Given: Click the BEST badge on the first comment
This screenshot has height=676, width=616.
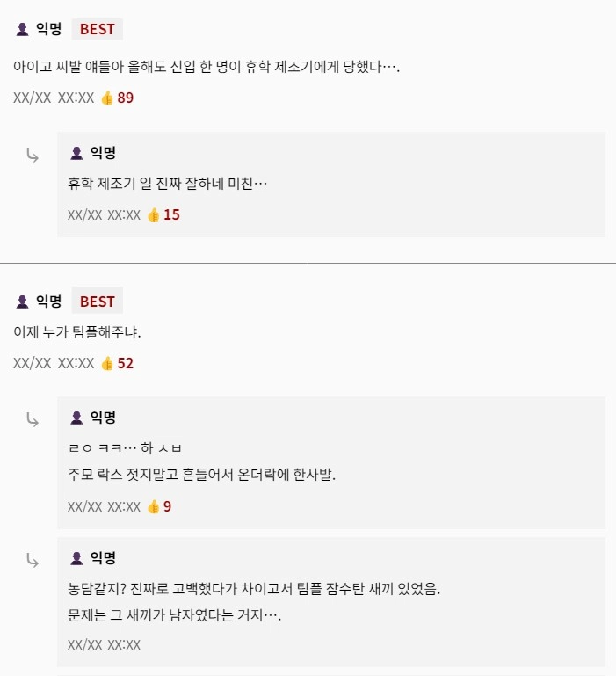Looking at the screenshot, I should [x=97, y=29].
